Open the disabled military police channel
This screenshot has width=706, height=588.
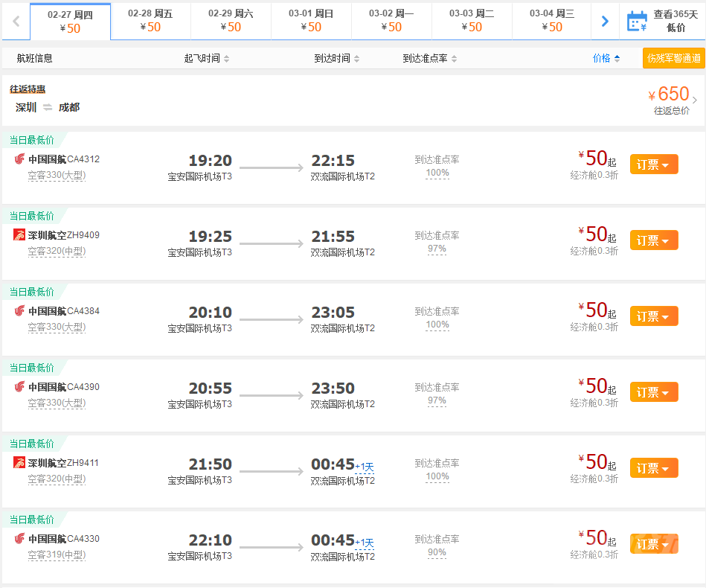[673, 58]
